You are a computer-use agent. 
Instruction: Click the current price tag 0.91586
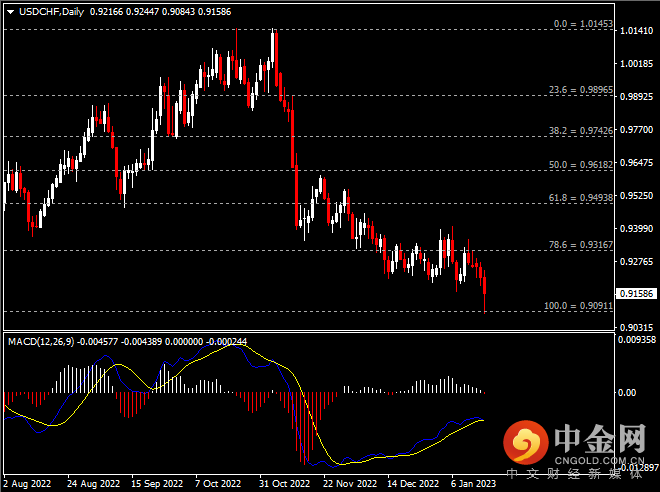pos(636,294)
